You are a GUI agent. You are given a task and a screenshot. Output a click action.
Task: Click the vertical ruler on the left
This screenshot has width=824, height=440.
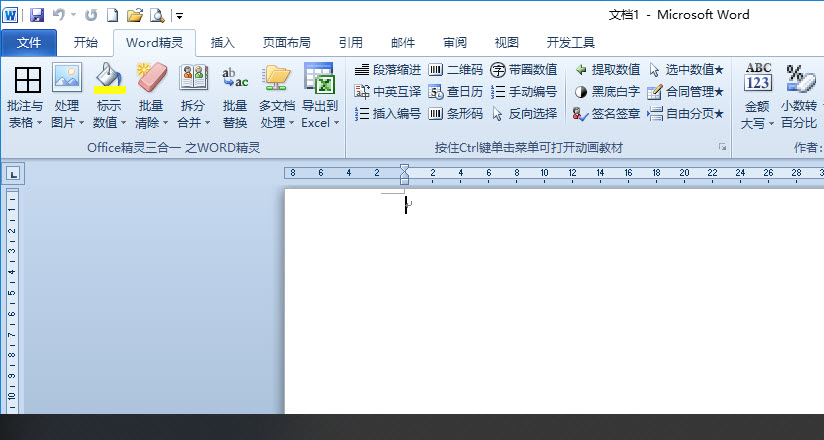tap(12, 300)
